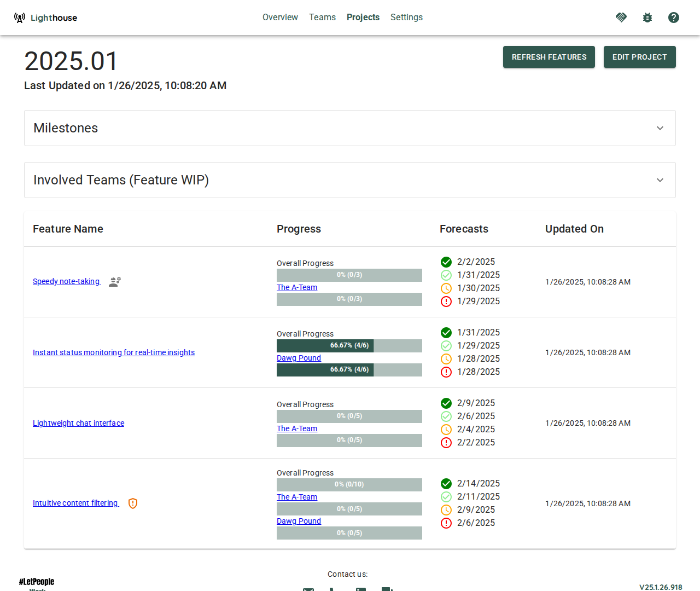Image resolution: width=700 pixels, height=591 pixels.
Task: Click 0% (0/3) bar under The A-Team
Action: point(349,299)
